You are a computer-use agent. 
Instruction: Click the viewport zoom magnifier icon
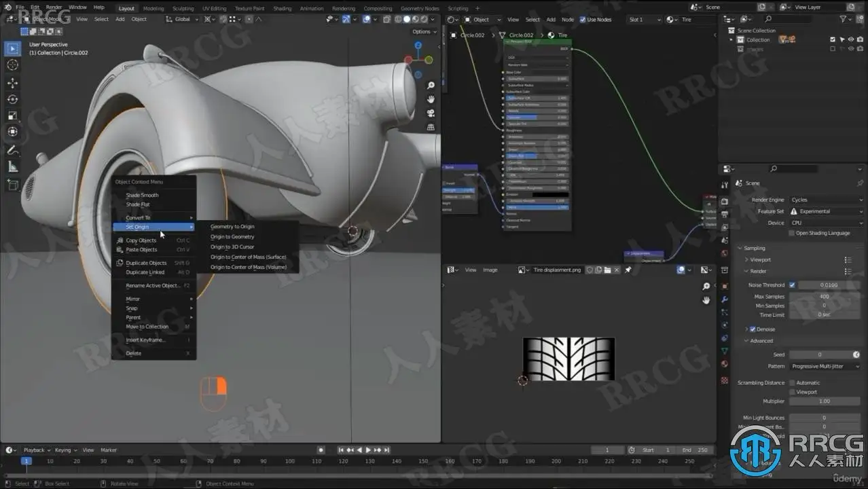pos(431,86)
